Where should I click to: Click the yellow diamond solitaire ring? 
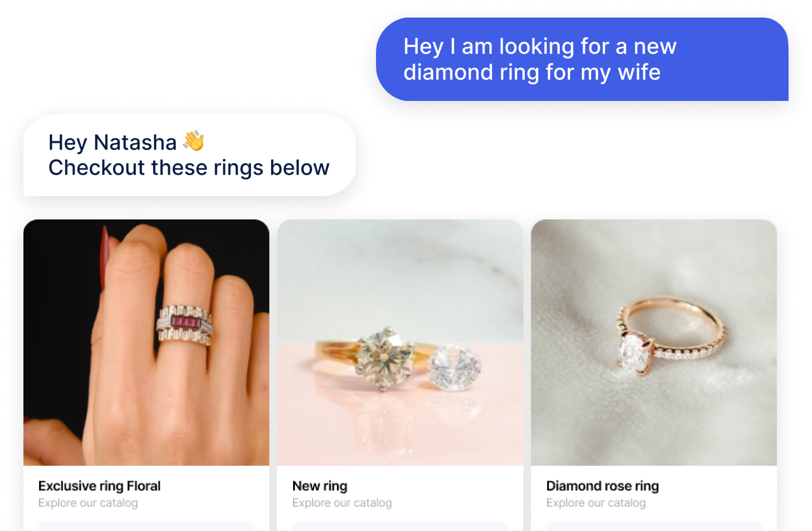(x=371, y=357)
